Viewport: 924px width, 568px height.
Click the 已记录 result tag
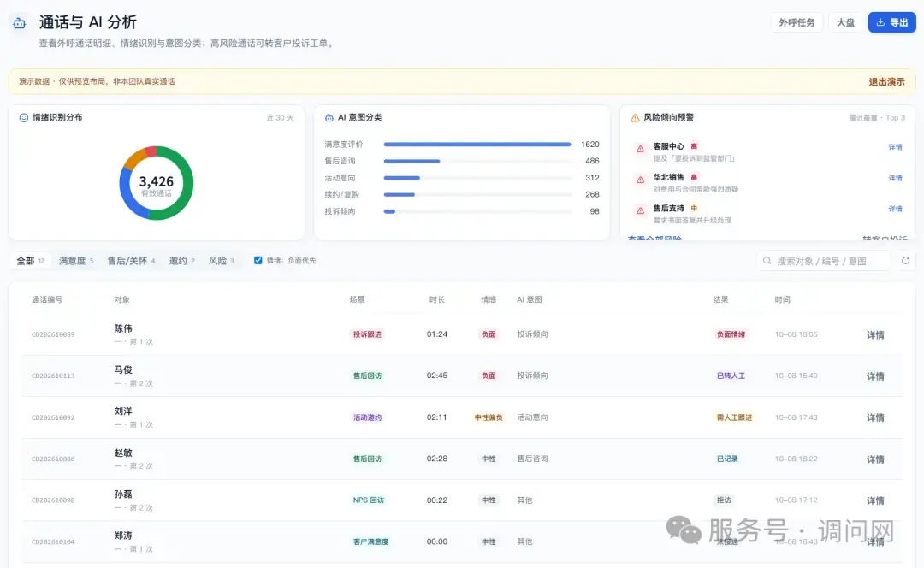(727, 459)
